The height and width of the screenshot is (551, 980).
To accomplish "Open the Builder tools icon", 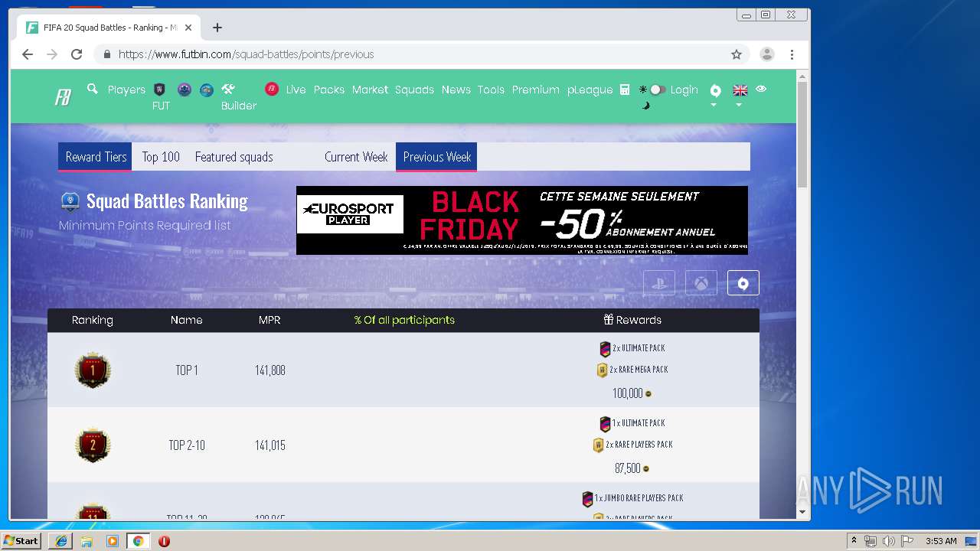I will (228, 90).
